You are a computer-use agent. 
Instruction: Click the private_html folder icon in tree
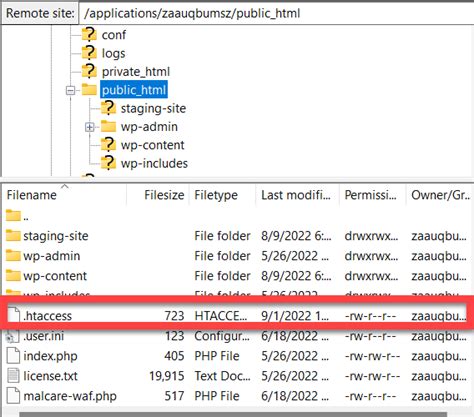click(x=89, y=71)
